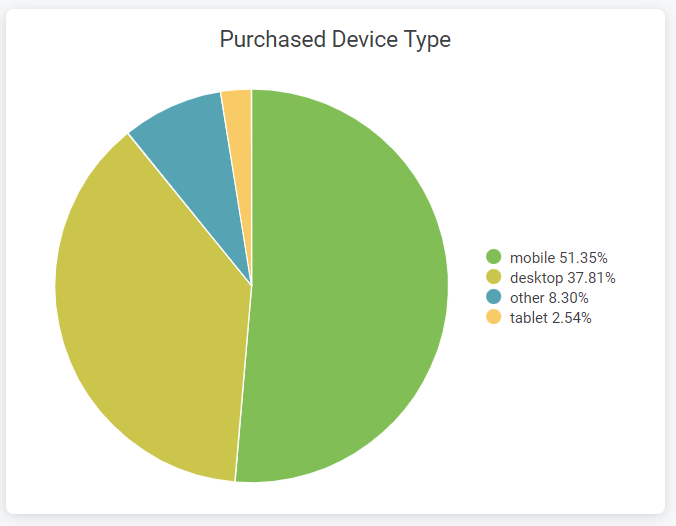
Task: Select the thin orange tablet pie slice
Action: point(239,129)
